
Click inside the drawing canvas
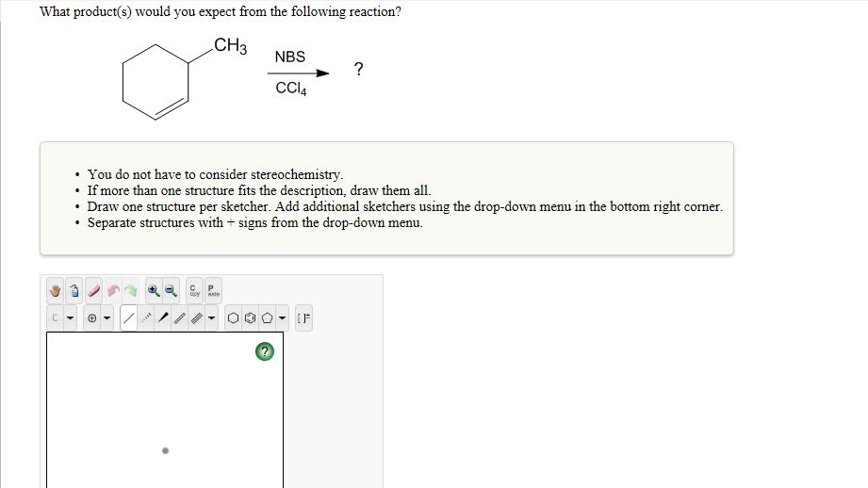[165, 415]
